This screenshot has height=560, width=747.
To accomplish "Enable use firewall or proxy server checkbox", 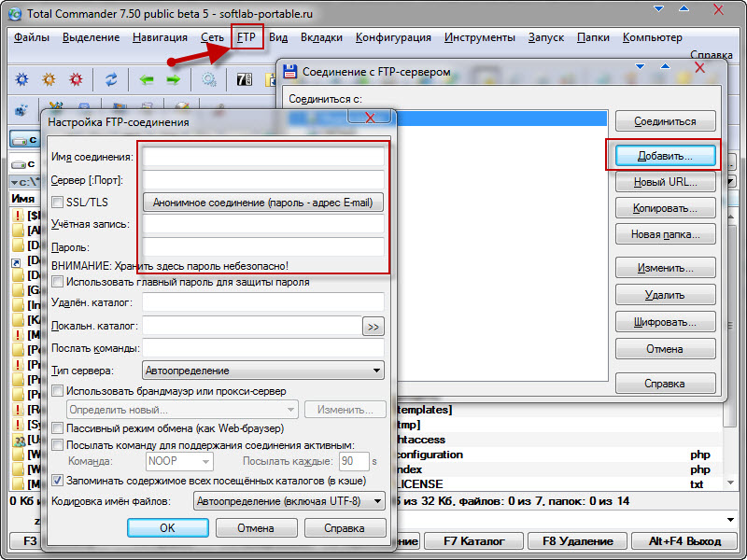I will click(58, 391).
